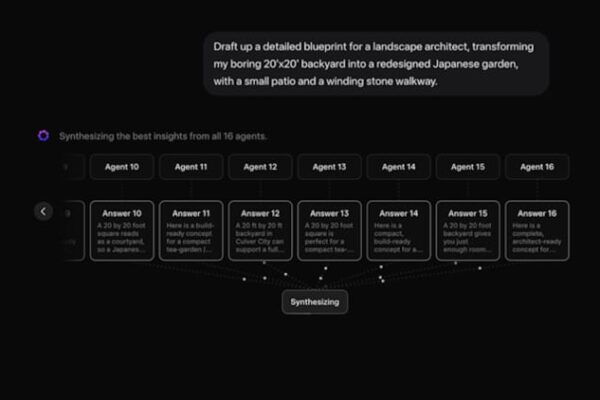Screen dimensions: 600x400
Task: Select the Agent 10 box
Action: 122,167
